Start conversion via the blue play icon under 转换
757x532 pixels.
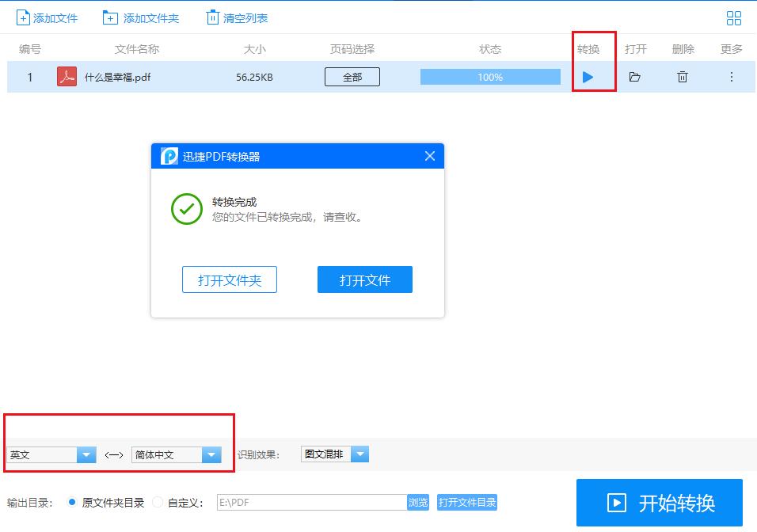(x=588, y=77)
